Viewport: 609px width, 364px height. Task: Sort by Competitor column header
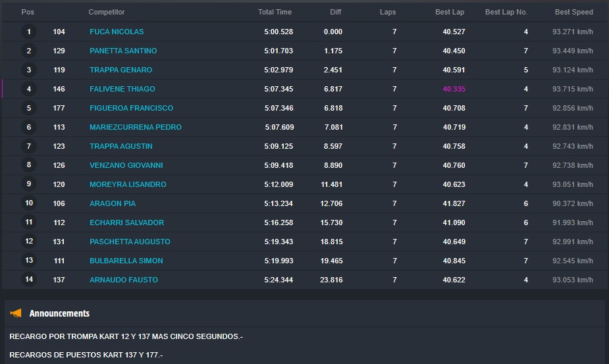pos(107,12)
